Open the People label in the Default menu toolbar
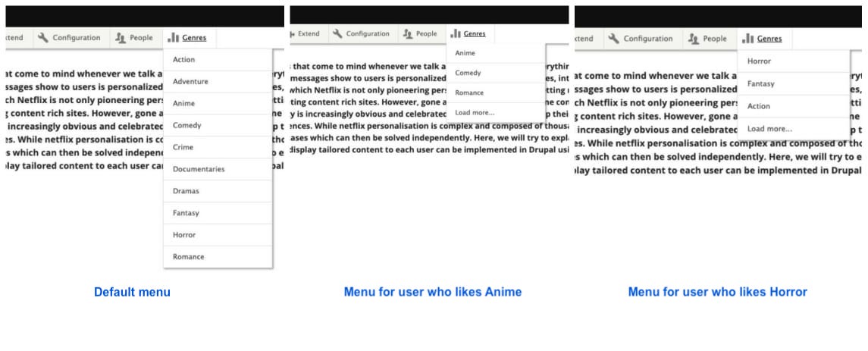 pyautogui.click(x=141, y=38)
